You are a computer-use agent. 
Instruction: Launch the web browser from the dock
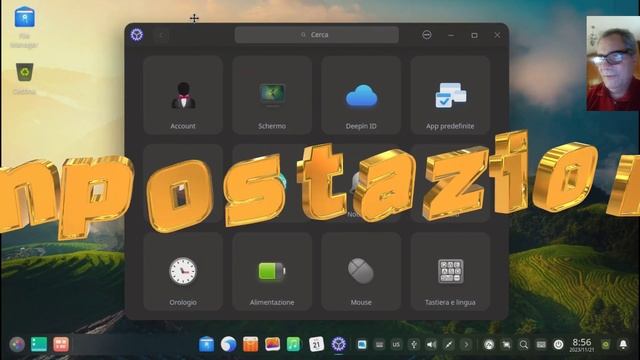(x=229, y=344)
